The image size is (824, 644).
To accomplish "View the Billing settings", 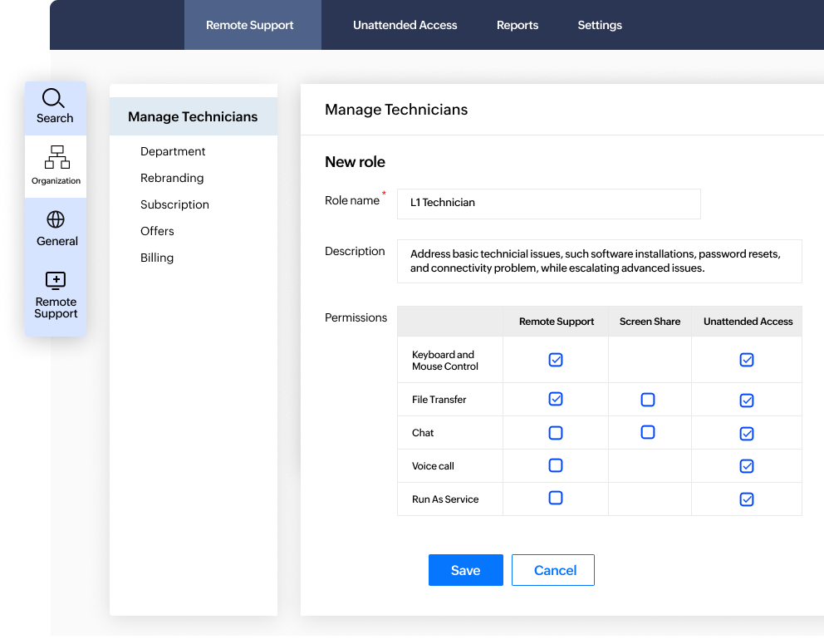I will point(157,258).
